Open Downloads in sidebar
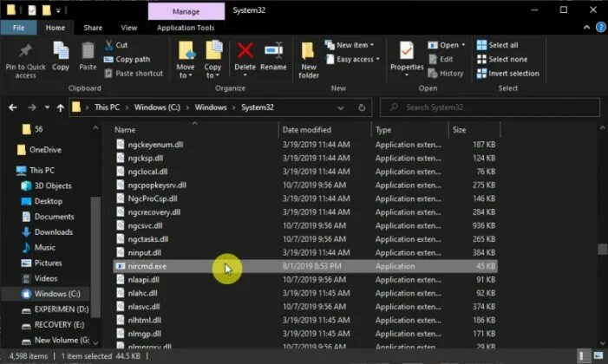Screen dimensions: 608x364 [x=47, y=232]
